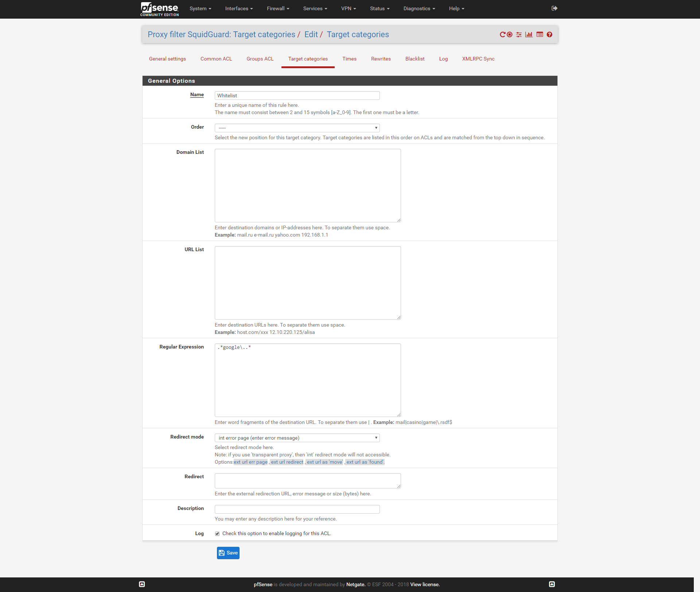Expand the Services menu
The height and width of the screenshot is (592, 700).
(x=315, y=9)
